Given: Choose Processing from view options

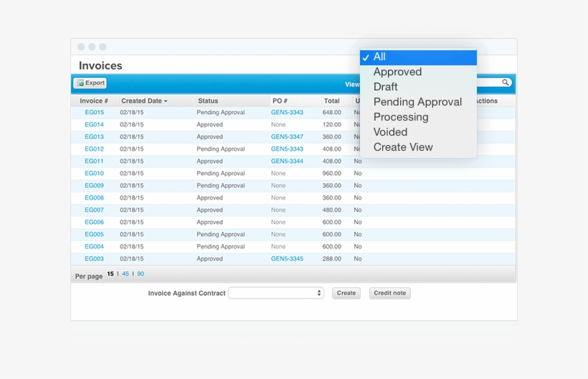Looking at the screenshot, I should click(401, 117).
